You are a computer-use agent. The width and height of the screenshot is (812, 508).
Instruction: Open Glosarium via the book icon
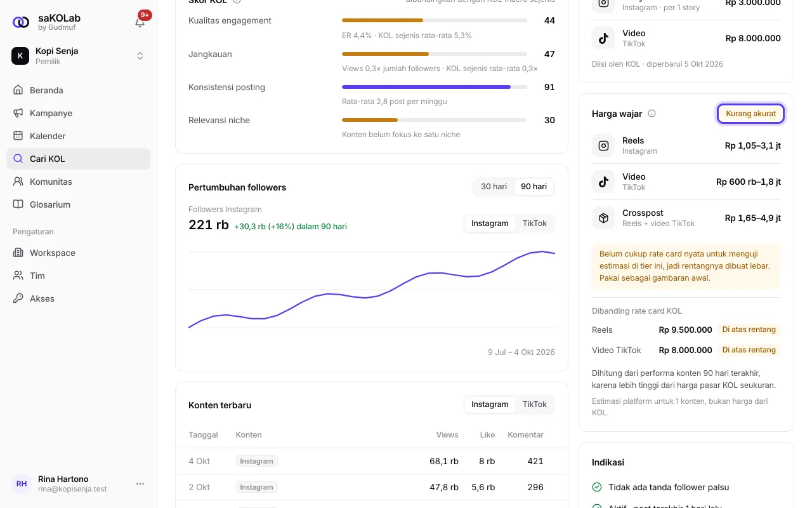coord(18,204)
